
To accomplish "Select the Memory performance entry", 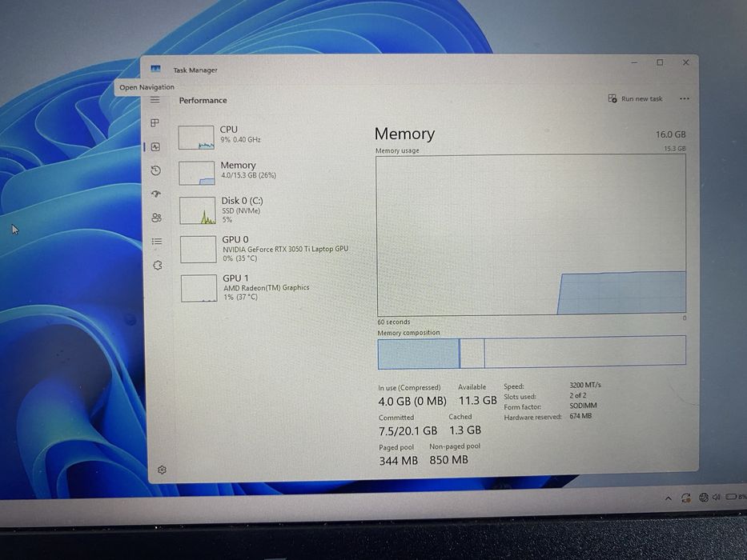I will [x=267, y=172].
